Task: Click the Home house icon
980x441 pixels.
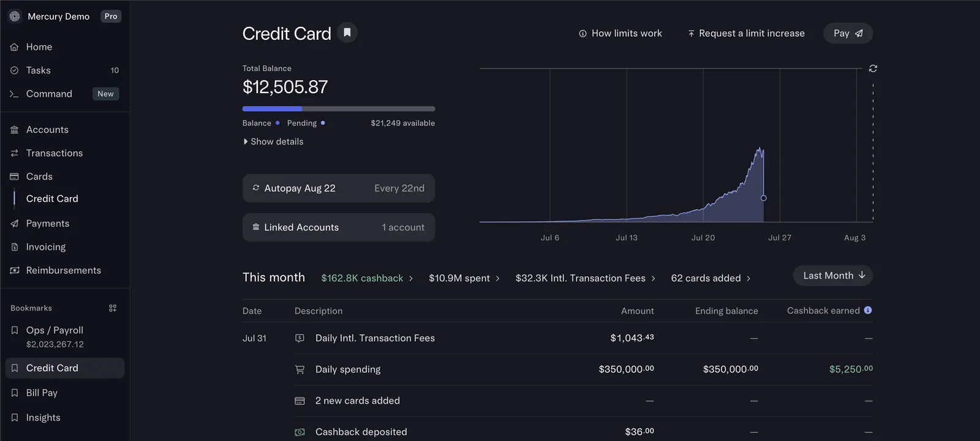Action: tap(15, 47)
